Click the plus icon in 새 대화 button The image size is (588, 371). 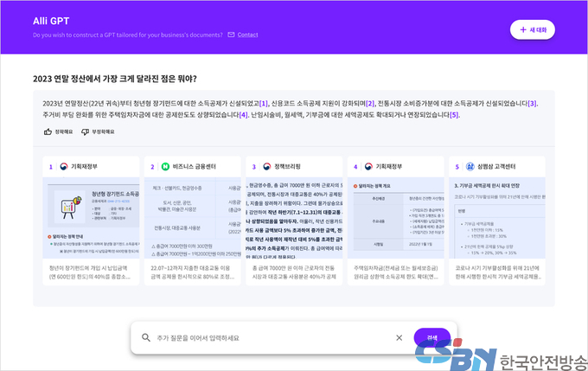523,29
